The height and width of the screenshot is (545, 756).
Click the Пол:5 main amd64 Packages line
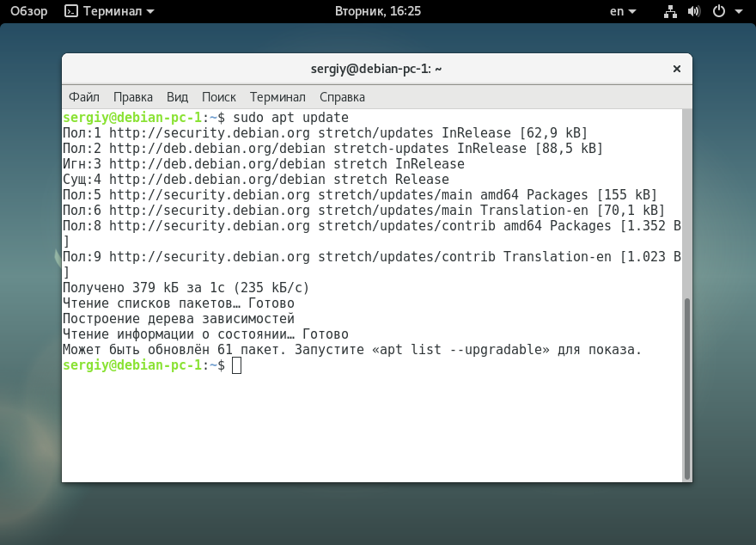click(360, 195)
